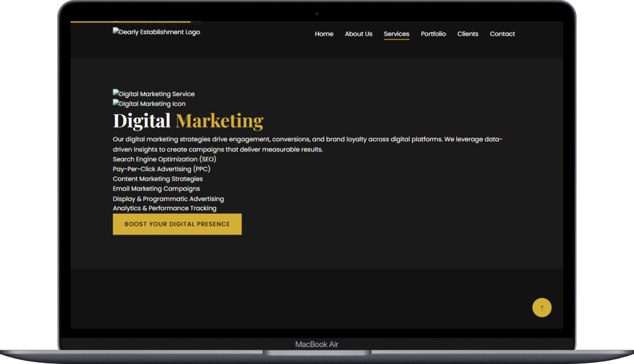Click the scroll-to-top arrow button
634x364 pixels.
542,308
